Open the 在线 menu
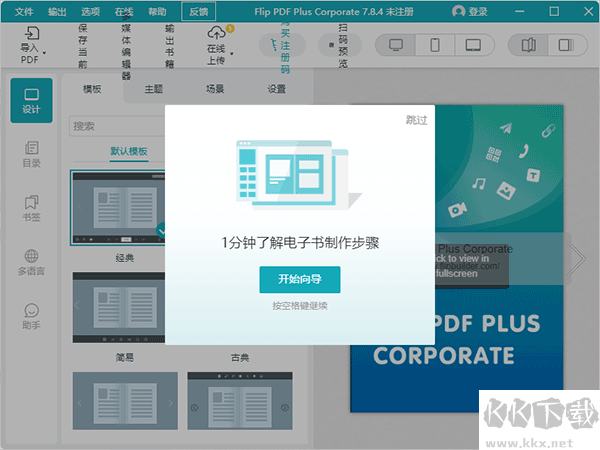 124,12
